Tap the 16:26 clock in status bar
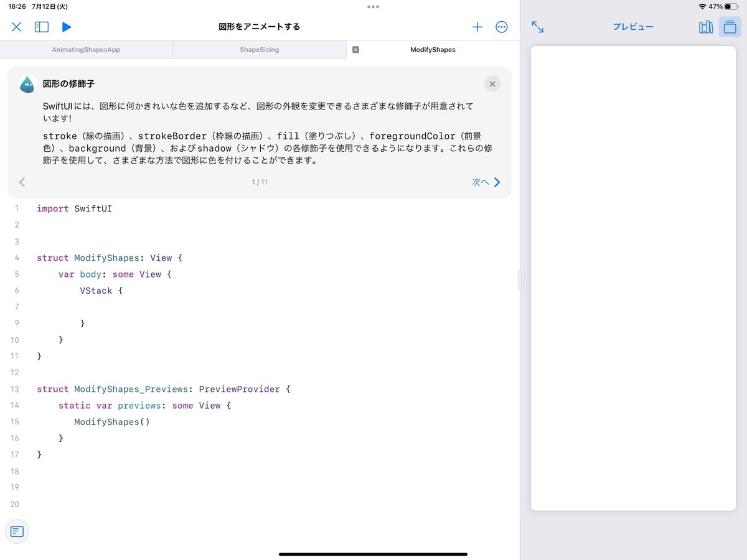Viewport: 747px width, 560px height. (17, 6)
